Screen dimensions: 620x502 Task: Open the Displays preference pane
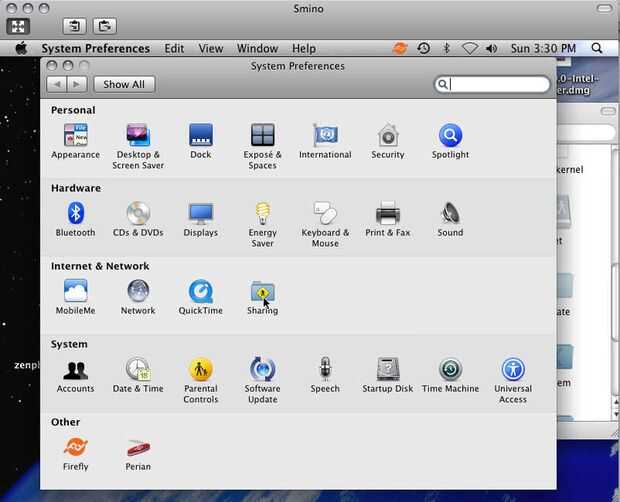[x=200, y=219]
